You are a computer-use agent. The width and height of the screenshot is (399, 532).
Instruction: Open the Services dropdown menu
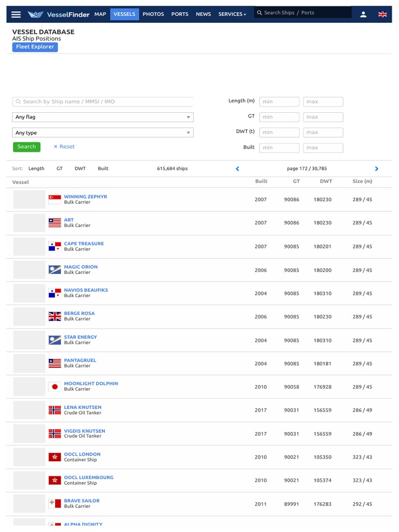click(232, 14)
